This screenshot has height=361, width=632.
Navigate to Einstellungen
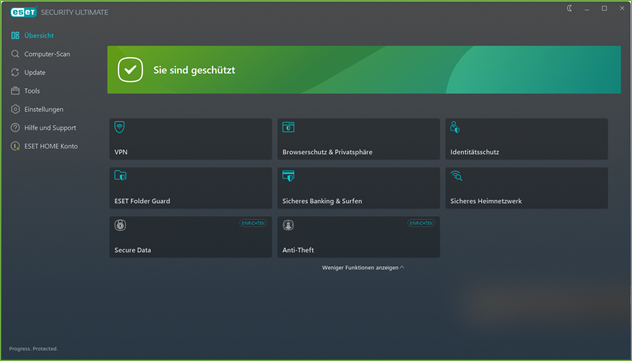click(x=44, y=109)
